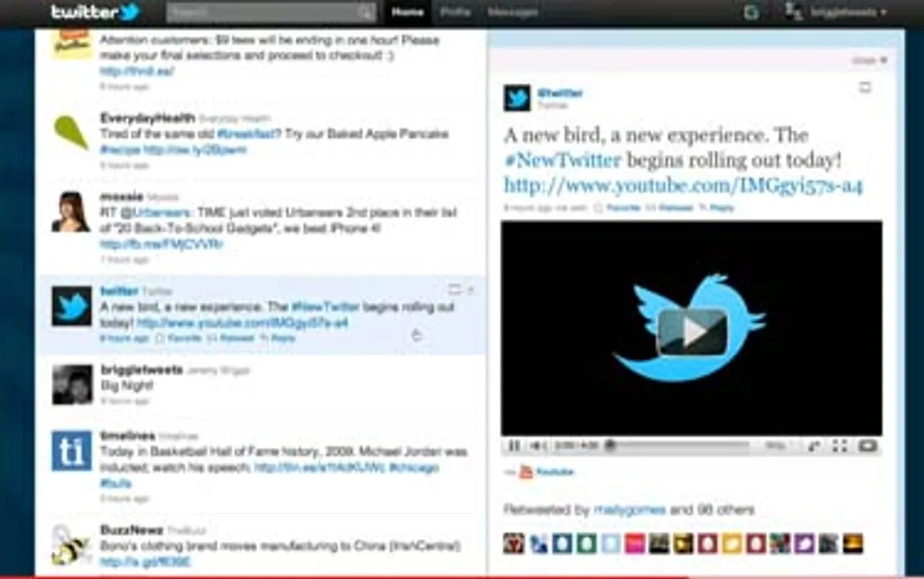The width and height of the screenshot is (924, 579).
Task: Open #chicago hashtag link
Action: click(x=414, y=468)
